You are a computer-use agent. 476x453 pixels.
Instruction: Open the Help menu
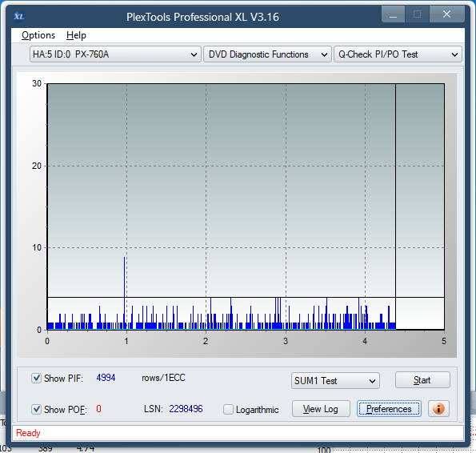pos(76,35)
